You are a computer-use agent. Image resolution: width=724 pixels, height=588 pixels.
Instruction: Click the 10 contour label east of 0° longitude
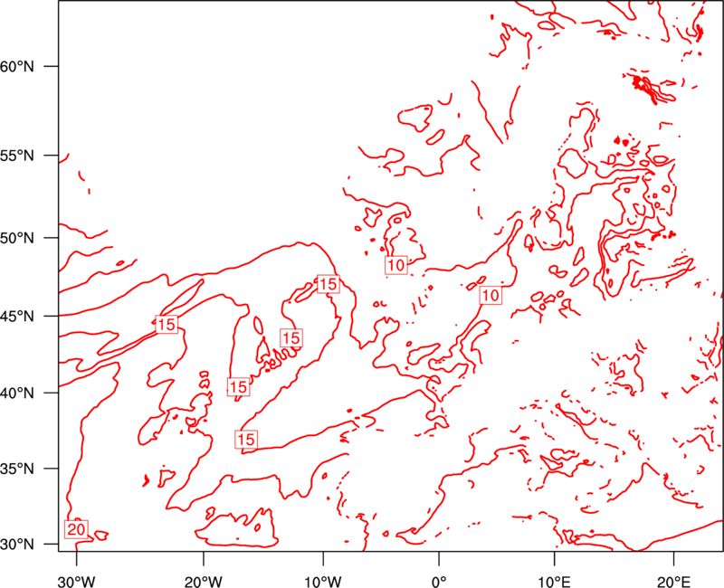(x=491, y=295)
